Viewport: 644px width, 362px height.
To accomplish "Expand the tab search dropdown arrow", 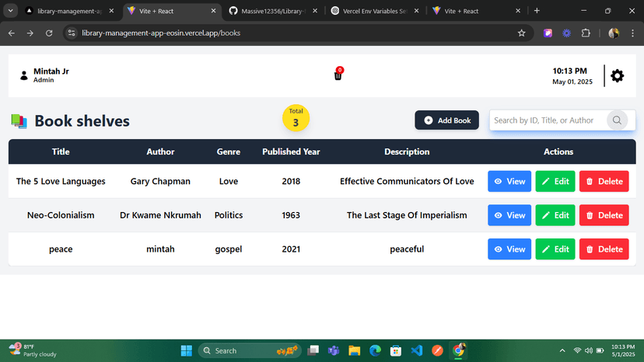I will pyautogui.click(x=11, y=11).
